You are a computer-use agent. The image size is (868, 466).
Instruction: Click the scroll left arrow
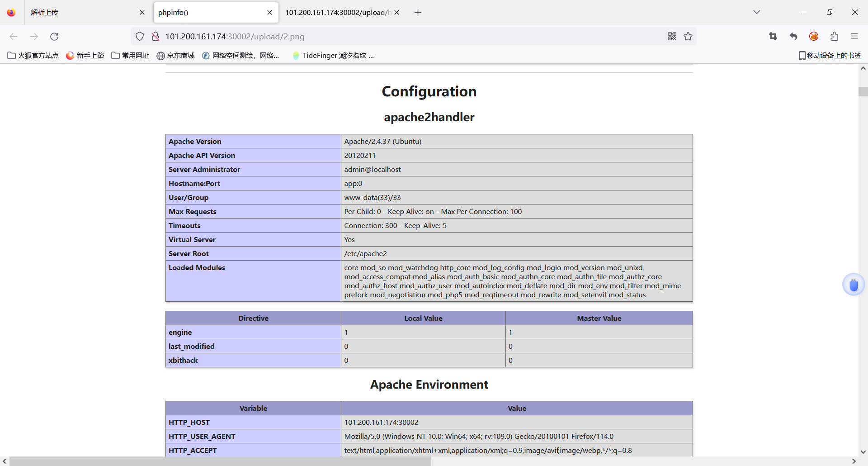pyautogui.click(x=5, y=461)
